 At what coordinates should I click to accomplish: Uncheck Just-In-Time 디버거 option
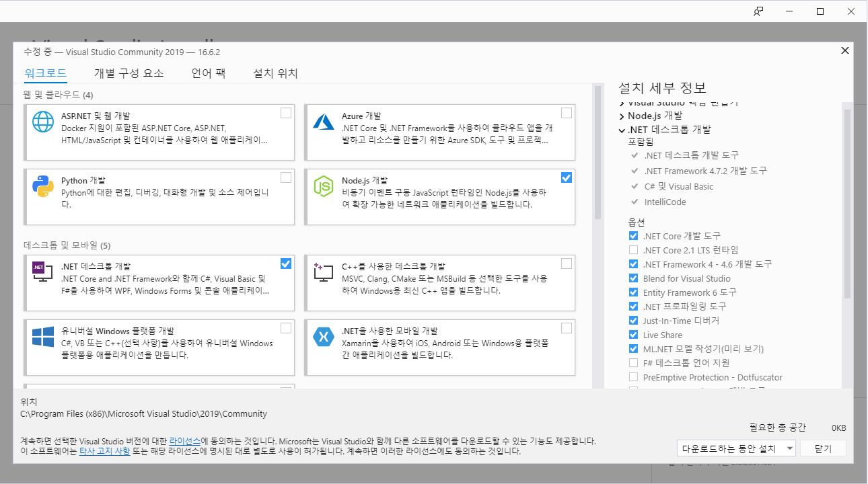(x=633, y=321)
